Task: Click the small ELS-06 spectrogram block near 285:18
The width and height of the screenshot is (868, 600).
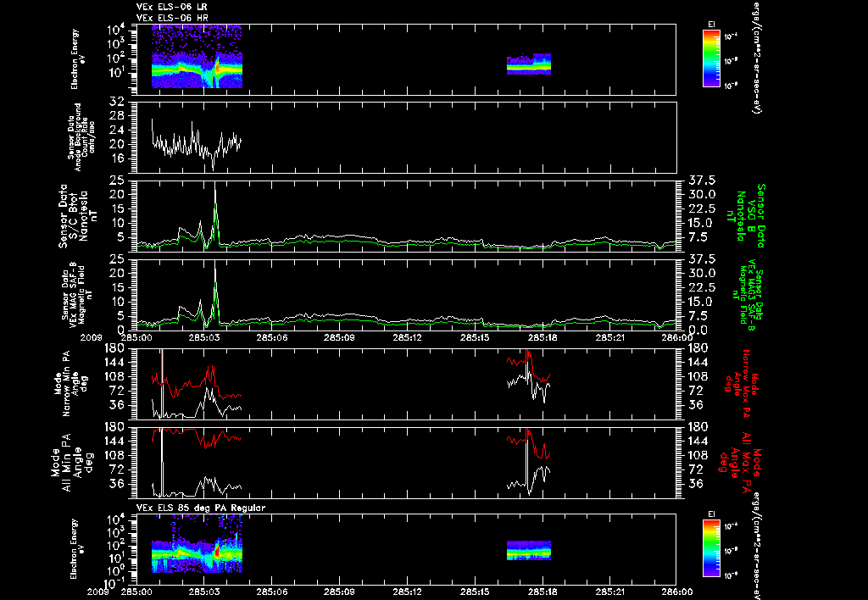Action: coord(529,64)
